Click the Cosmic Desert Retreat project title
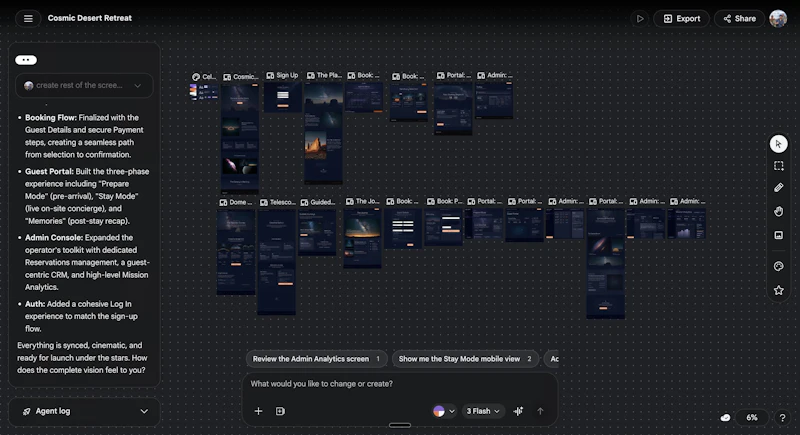 click(x=90, y=18)
